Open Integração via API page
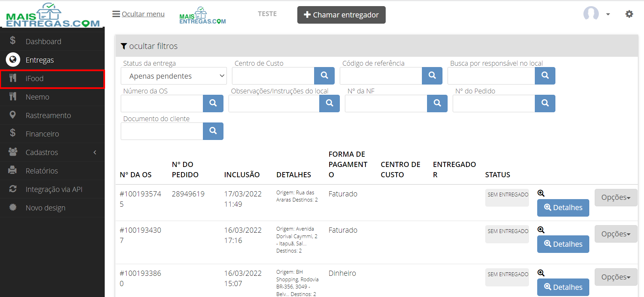644x297 pixels. pos(52,189)
